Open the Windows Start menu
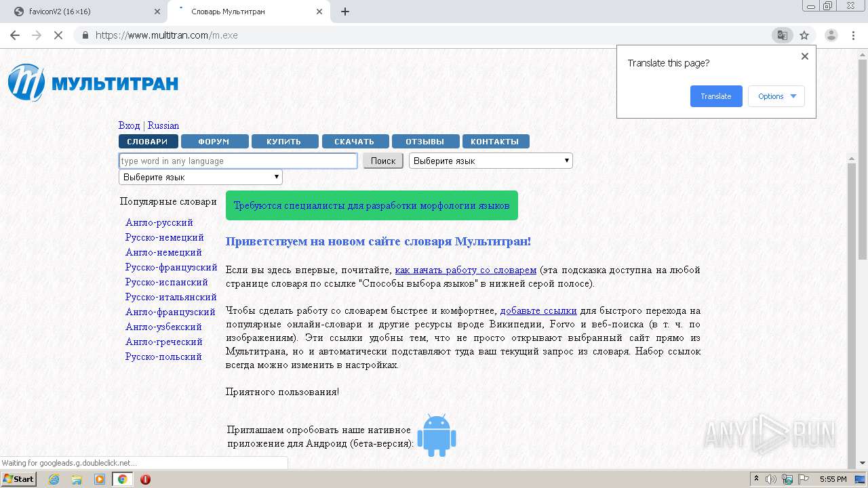The height and width of the screenshot is (488, 868). [18, 479]
